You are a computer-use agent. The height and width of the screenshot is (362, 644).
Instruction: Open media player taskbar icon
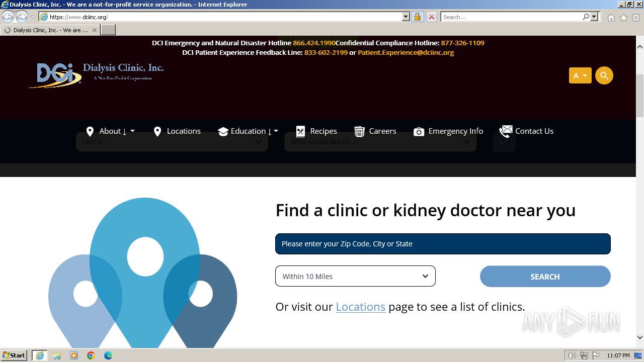coord(74,355)
